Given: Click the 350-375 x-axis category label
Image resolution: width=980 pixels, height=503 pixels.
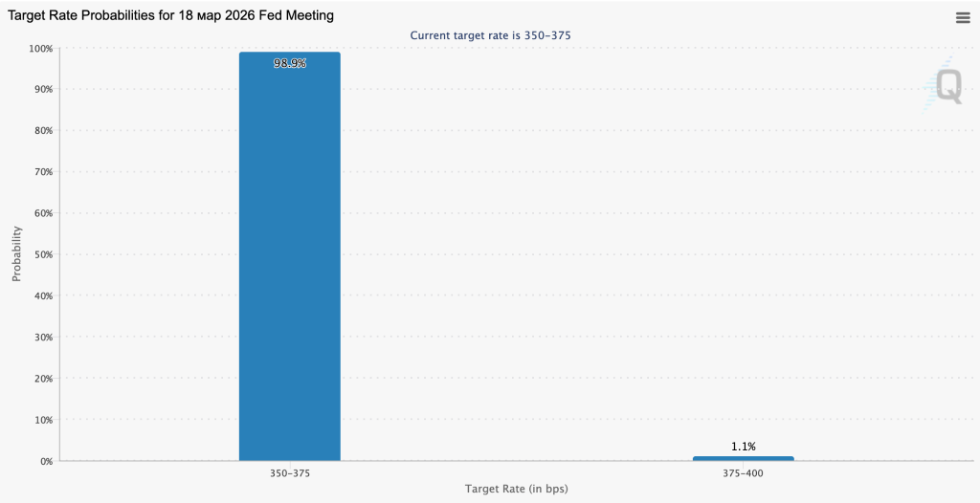Looking at the screenshot, I should point(289,473).
